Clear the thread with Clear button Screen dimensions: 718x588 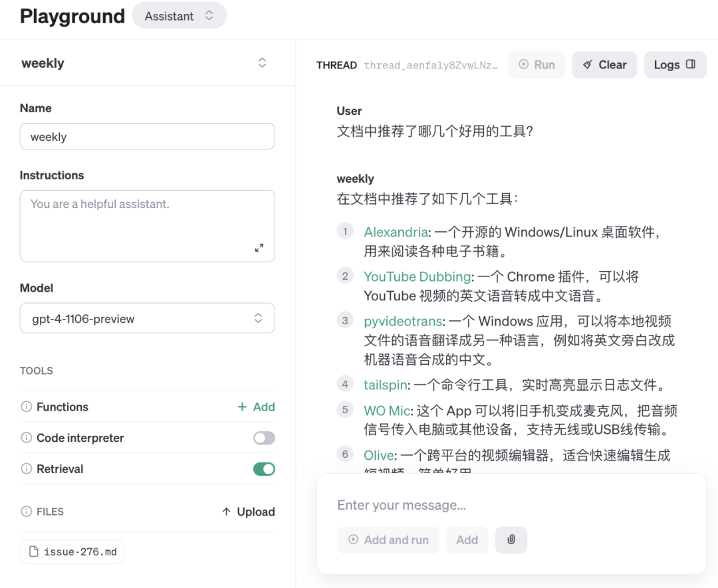click(604, 64)
